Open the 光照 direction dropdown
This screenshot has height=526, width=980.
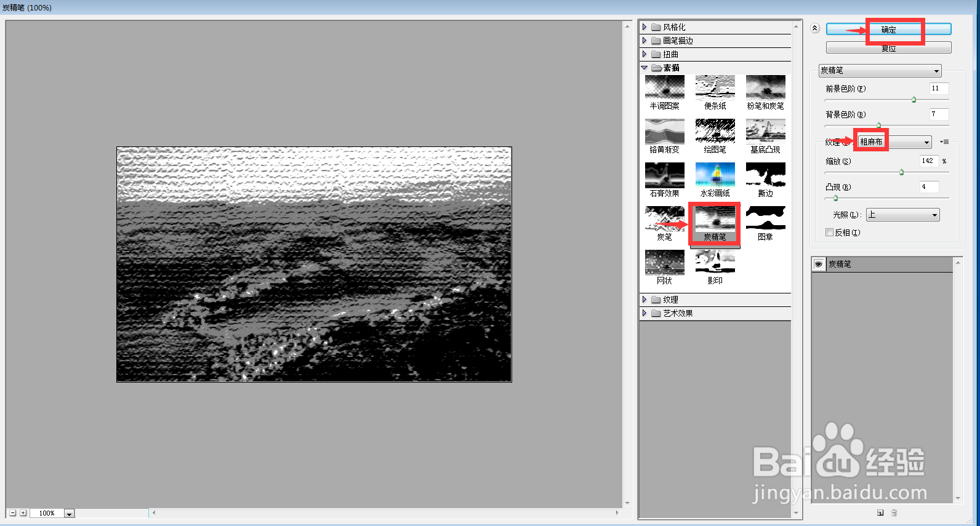[902, 215]
